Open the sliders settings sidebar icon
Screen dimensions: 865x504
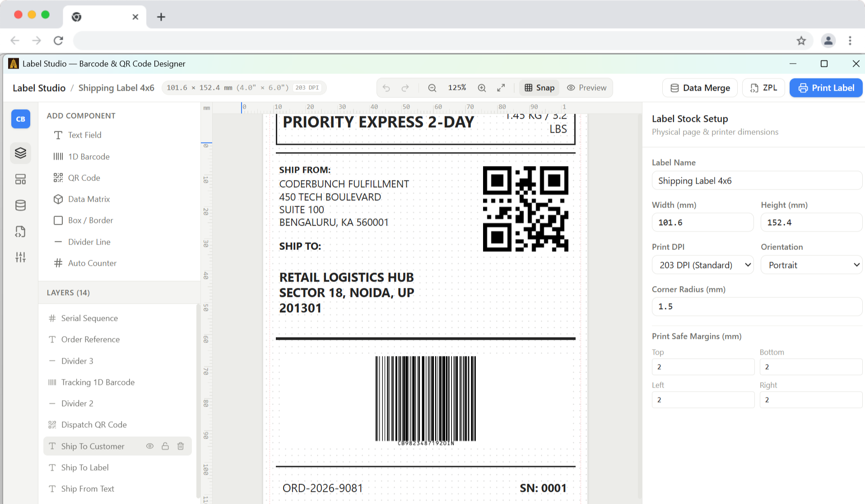pyautogui.click(x=20, y=257)
